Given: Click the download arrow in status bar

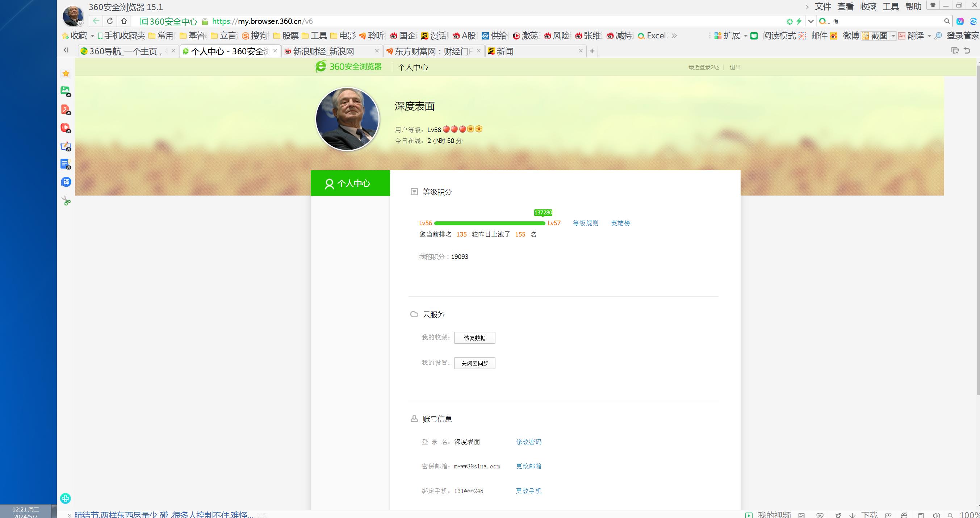Looking at the screenshot, I should point(853,515).
